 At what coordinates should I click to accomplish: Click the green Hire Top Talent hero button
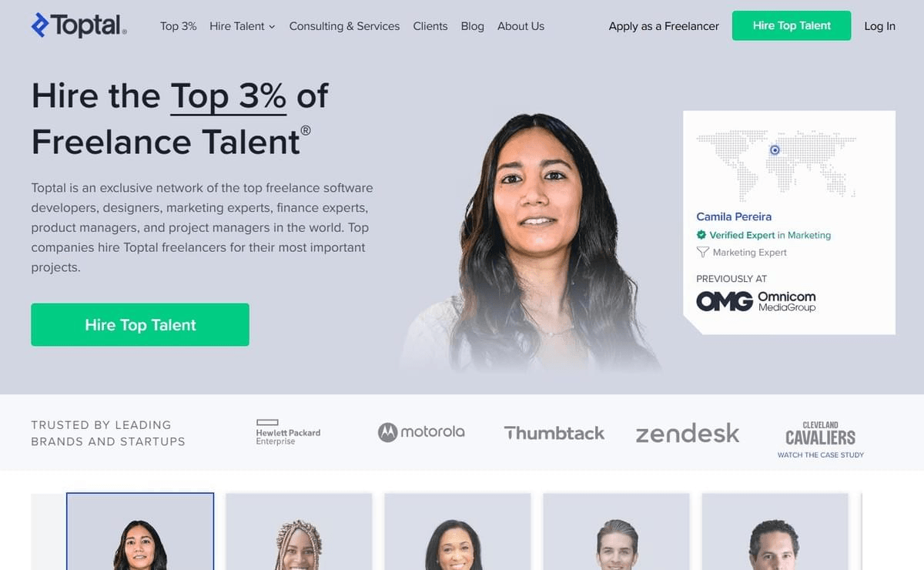coord(140,324)
